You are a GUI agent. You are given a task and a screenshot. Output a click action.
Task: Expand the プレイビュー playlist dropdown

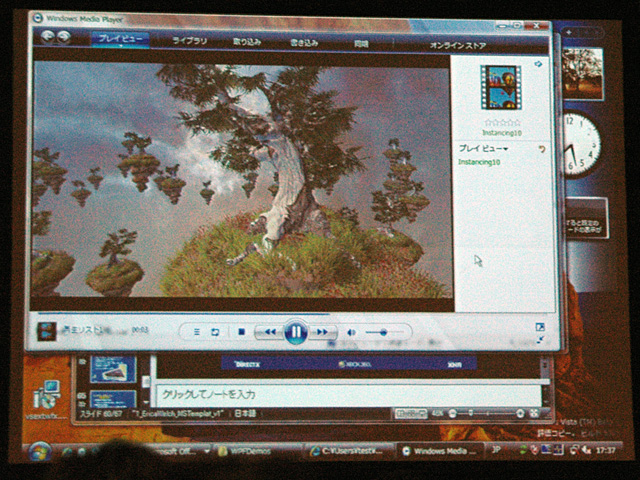pos(483,148)
